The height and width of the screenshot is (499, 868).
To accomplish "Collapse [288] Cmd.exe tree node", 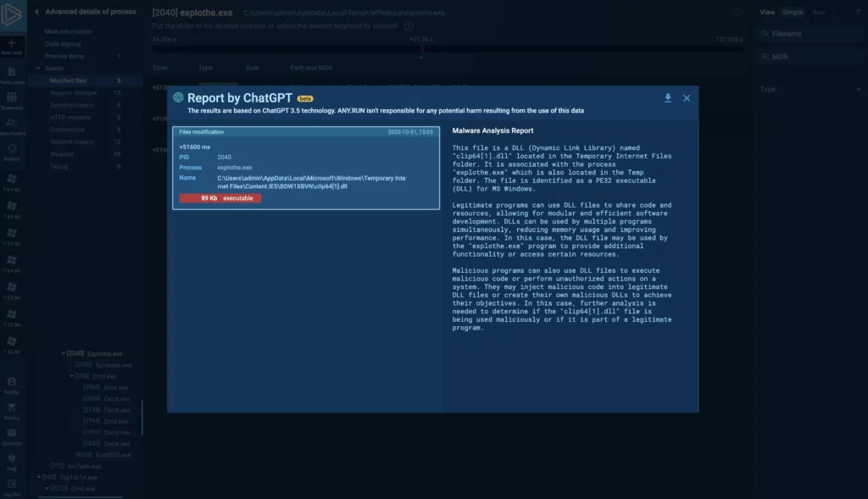I will point(71,376).
